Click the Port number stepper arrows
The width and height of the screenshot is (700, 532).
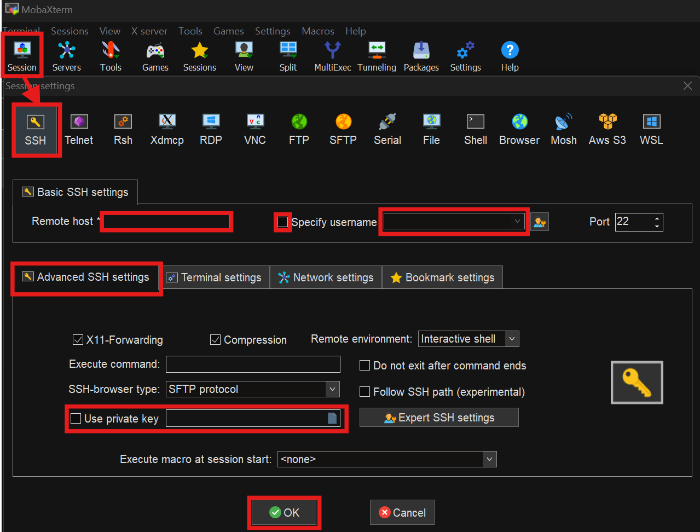point(657,222)
